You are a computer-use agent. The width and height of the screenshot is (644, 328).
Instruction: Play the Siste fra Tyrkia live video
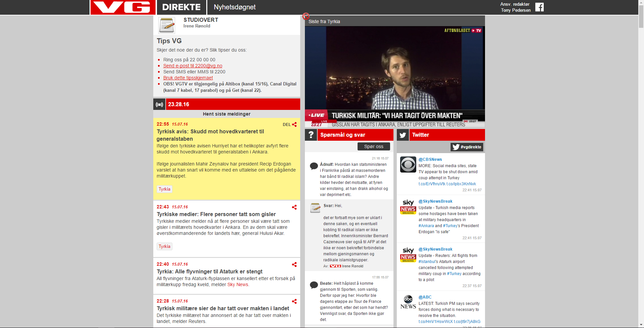(395, 77)
